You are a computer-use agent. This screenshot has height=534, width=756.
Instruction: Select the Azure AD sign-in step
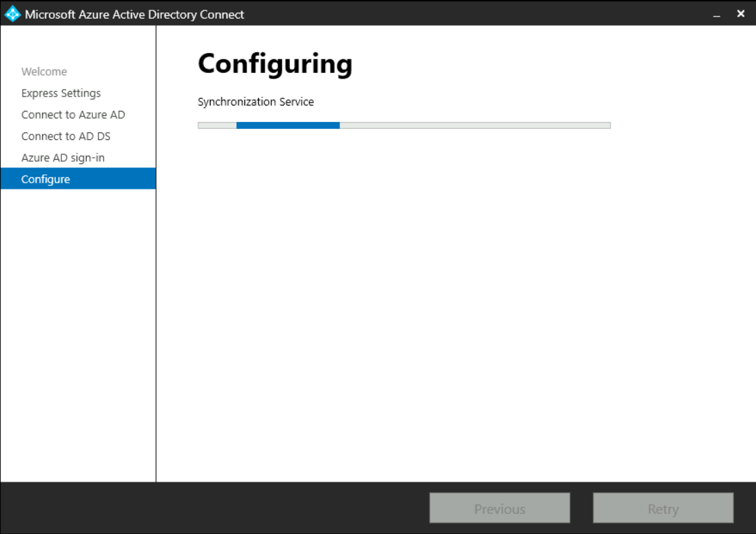tap(63, 158)
